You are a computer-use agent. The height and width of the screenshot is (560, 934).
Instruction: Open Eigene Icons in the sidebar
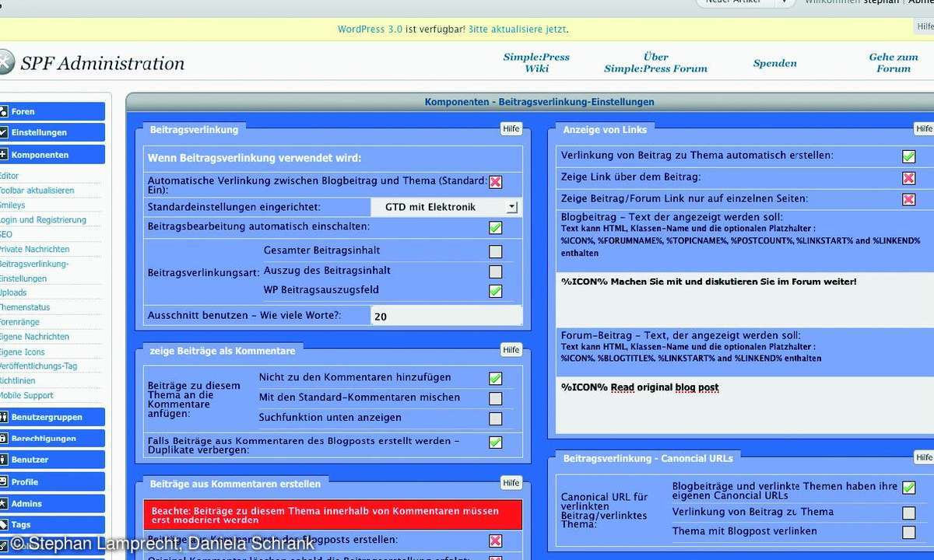coord(23,352)
